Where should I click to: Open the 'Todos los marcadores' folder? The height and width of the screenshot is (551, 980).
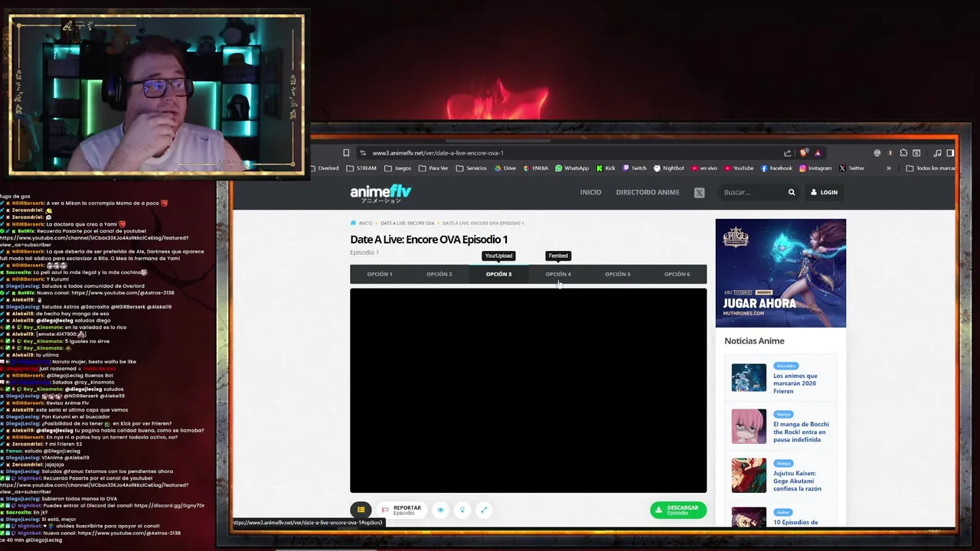(930, 168)
